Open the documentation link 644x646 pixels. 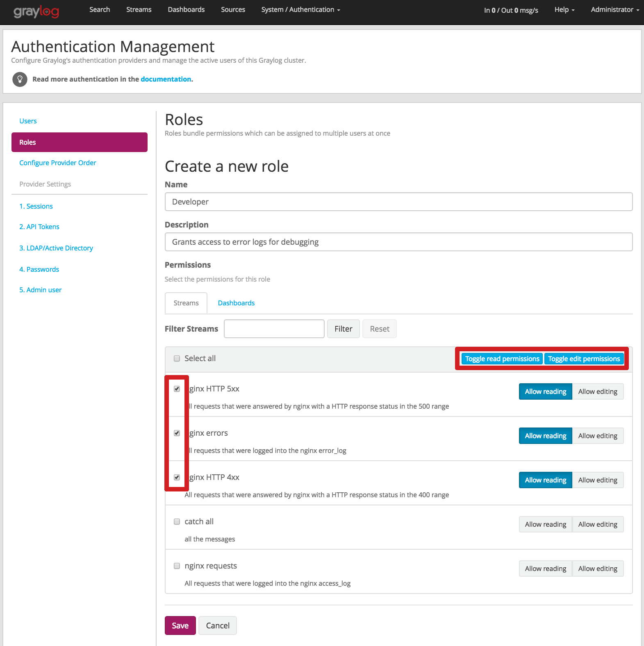tap(166, 80)
